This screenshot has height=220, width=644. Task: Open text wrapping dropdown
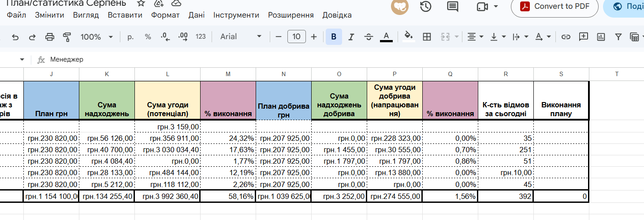521,37
